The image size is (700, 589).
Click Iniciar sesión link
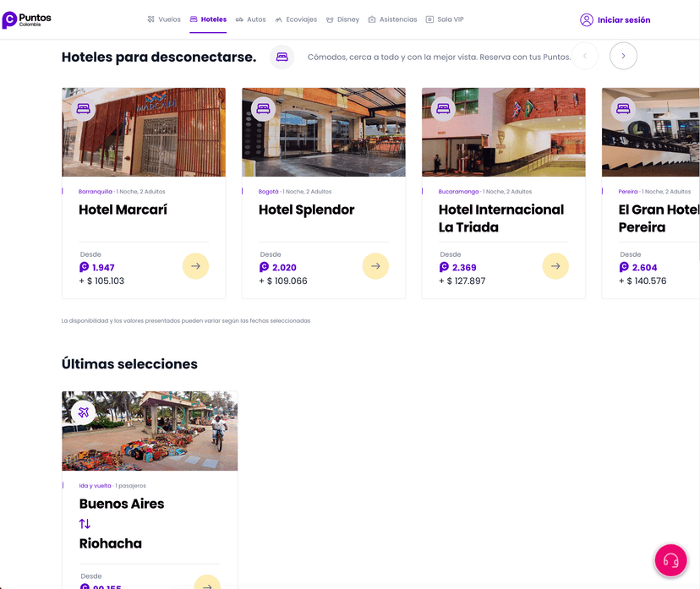tap(624, 20)
